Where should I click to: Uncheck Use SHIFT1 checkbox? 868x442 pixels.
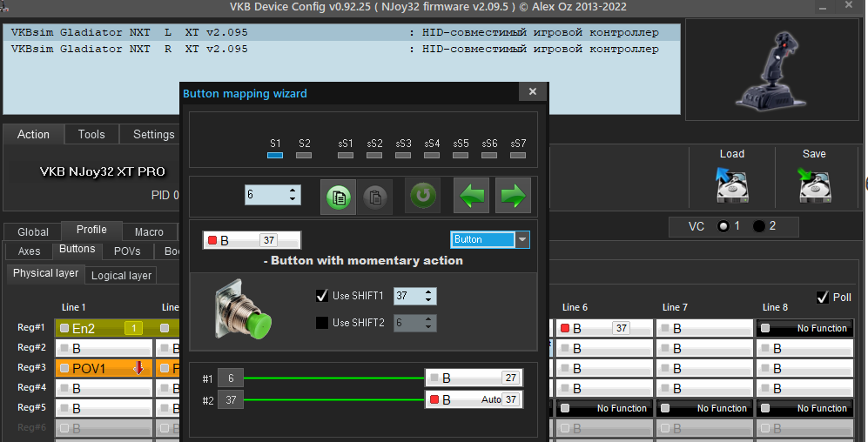click(x=322, y=296)
